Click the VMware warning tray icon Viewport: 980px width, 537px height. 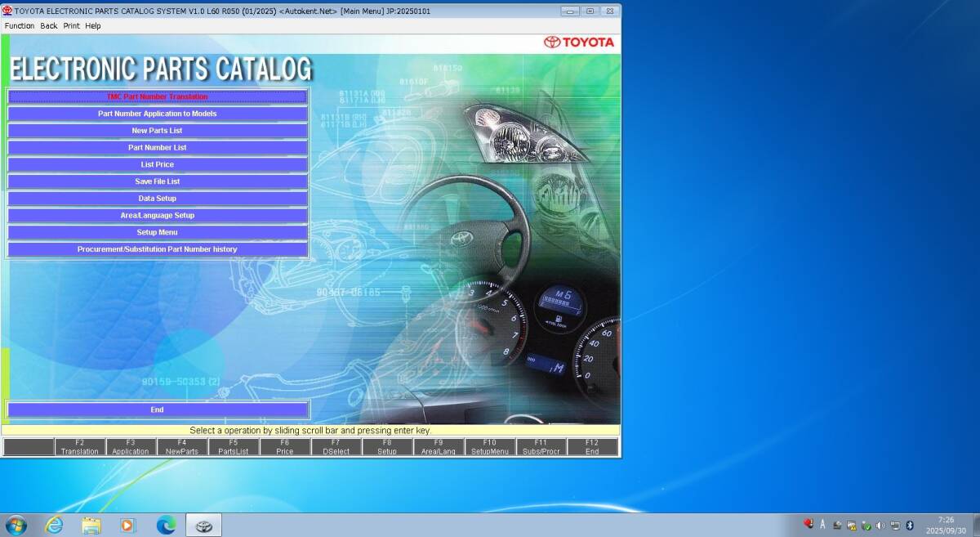click(x=852, y=525)
